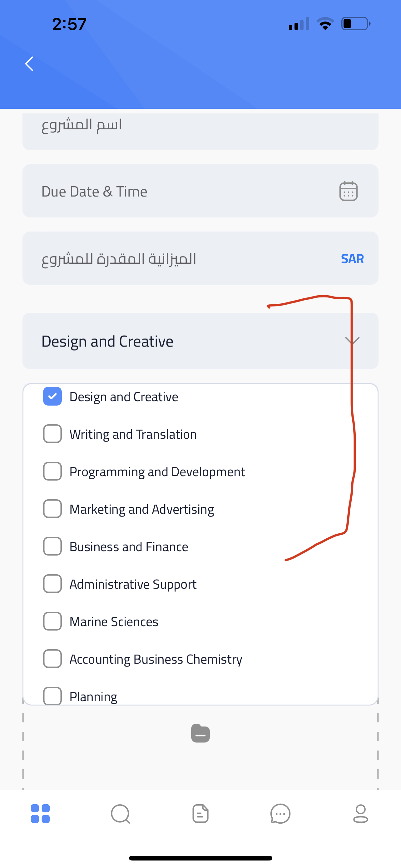
Task: Open the documents tab in bottom bar
Action: click(x=200, y=814)
